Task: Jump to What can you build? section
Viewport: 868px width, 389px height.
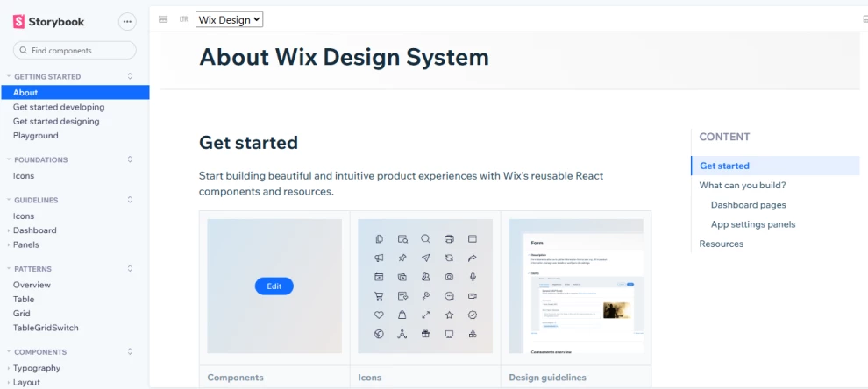Action: point(743,186)
